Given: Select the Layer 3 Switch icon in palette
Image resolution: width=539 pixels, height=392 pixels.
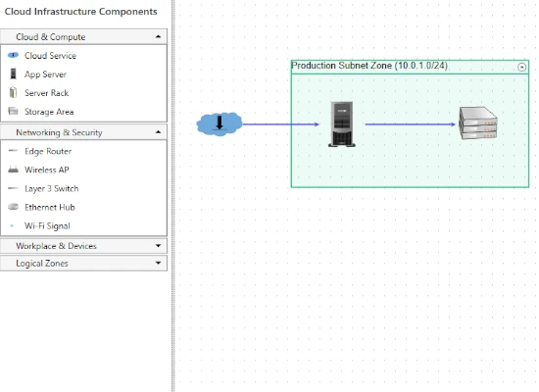Looking at the screenshot, I should (x=13, y=188).
